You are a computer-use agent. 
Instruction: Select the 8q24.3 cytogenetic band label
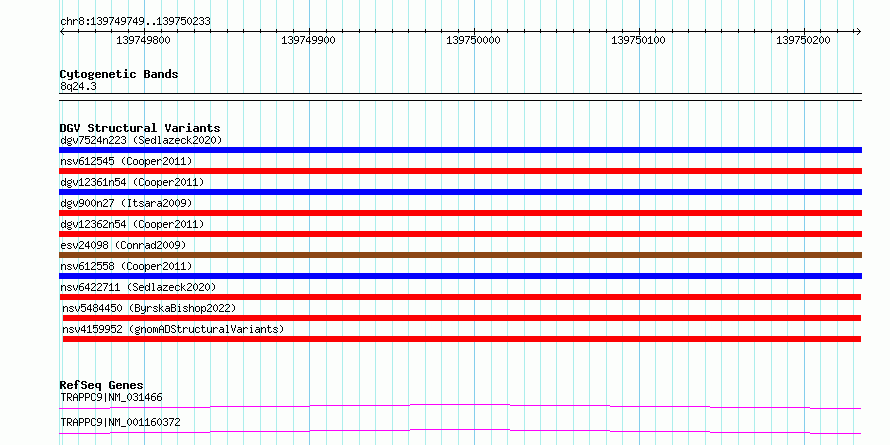pyautogui.click(x=78, y=87)
